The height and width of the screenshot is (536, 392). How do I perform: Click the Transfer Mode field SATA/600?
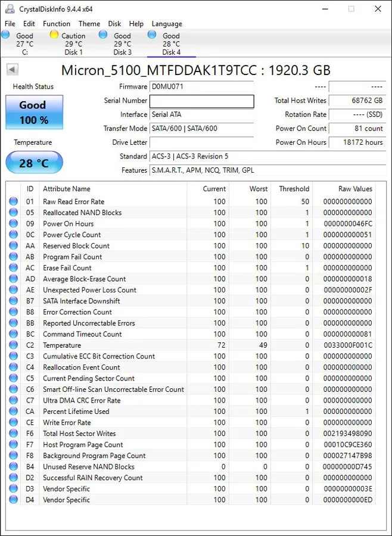201,129
